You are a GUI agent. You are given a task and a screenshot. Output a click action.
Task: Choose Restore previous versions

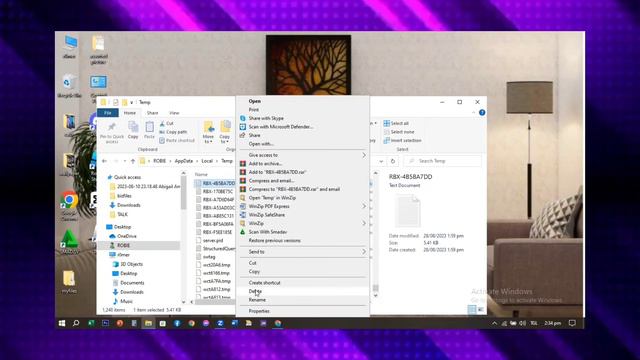point(275,240)
